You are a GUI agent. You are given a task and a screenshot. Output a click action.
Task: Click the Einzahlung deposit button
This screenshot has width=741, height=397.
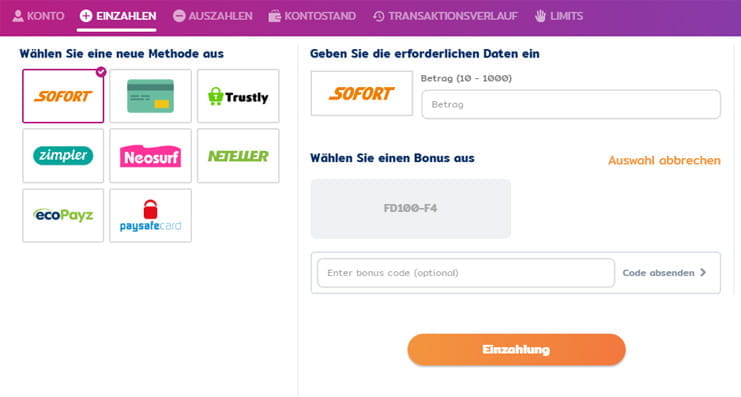pyautogui.click(x=517, y=350)
